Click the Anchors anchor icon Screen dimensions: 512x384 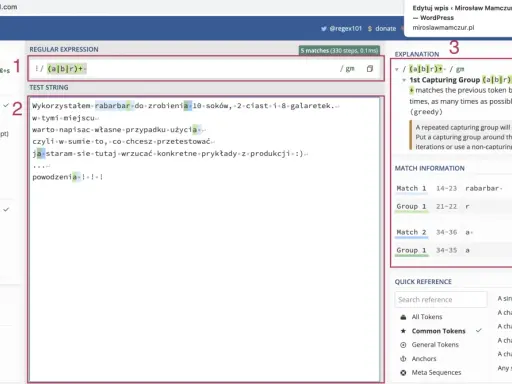coord(403,359)
